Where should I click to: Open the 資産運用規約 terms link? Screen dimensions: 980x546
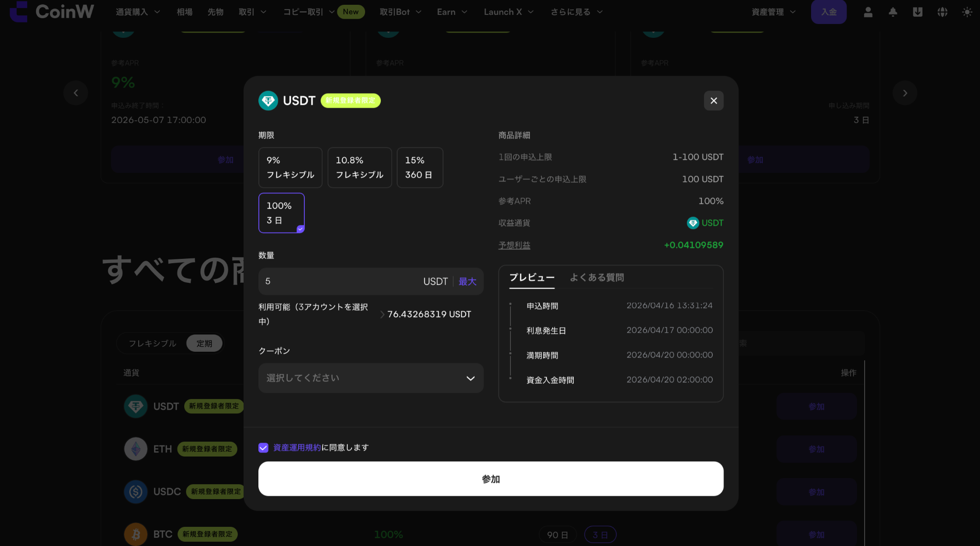297,447
